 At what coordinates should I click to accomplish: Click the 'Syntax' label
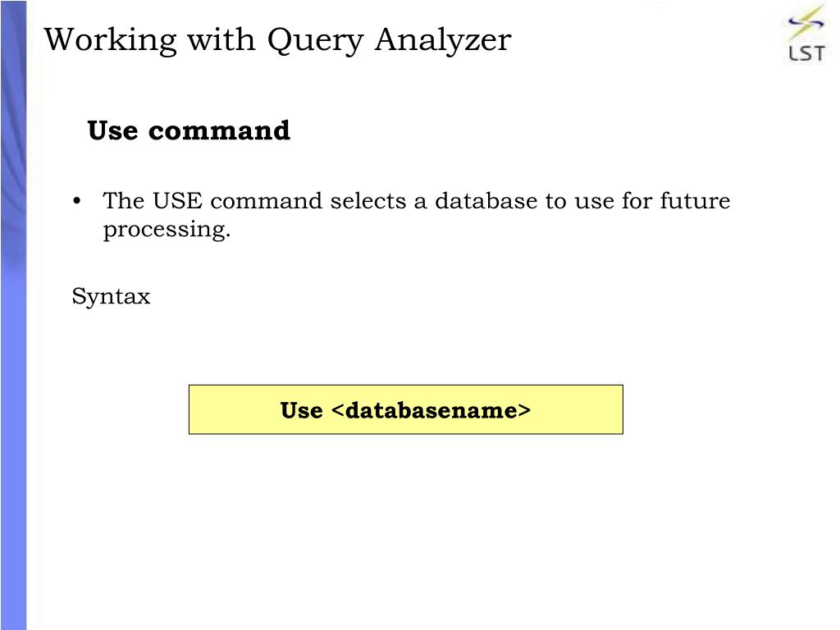(112, 297)
